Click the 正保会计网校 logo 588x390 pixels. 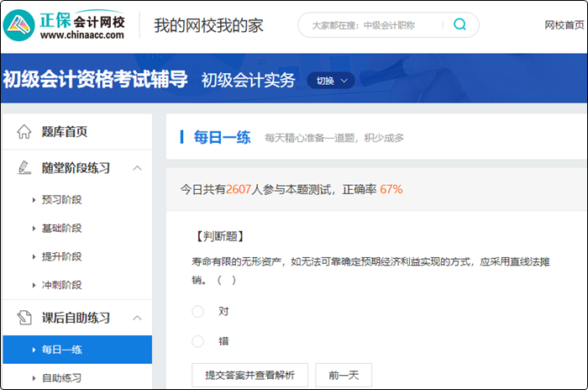coord(64,25)
